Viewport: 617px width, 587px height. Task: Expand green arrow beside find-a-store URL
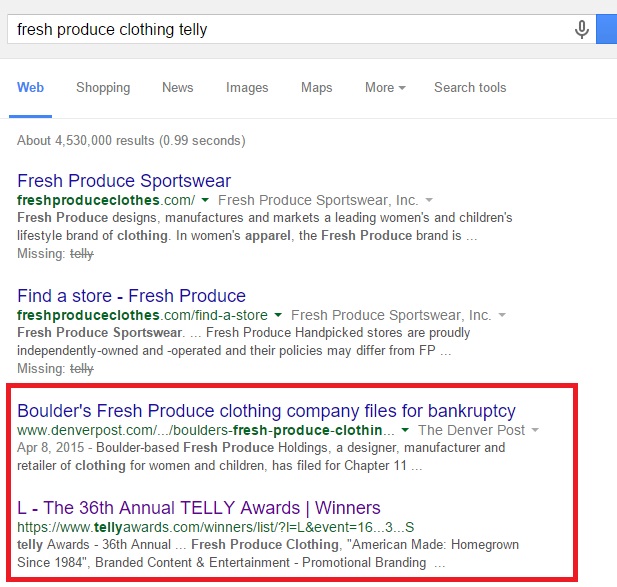[x=278, y=315]
